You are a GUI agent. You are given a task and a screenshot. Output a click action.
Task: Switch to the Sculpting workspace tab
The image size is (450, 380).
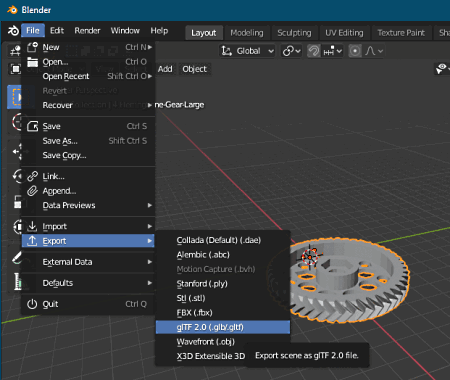click(x=294, y=33)
